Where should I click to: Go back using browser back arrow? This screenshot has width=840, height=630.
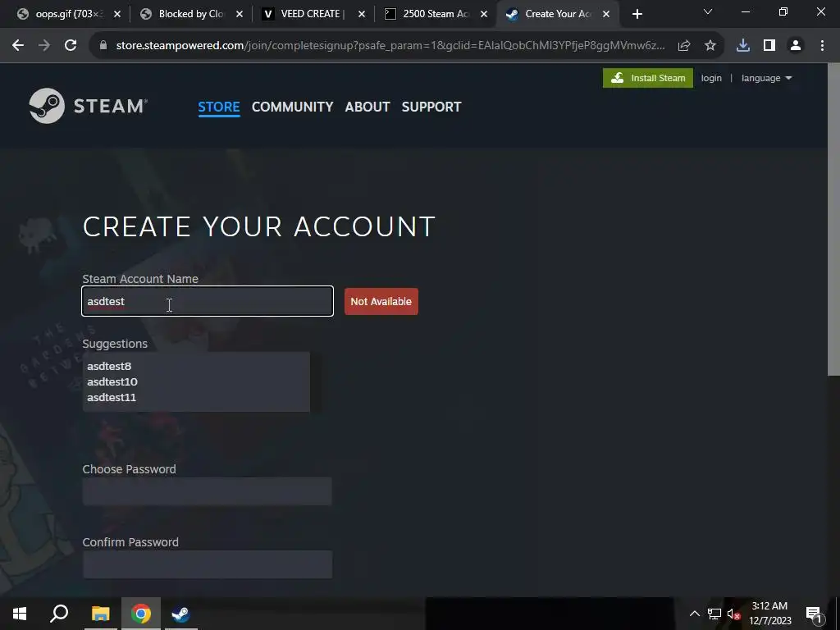[x=18, y=46]
